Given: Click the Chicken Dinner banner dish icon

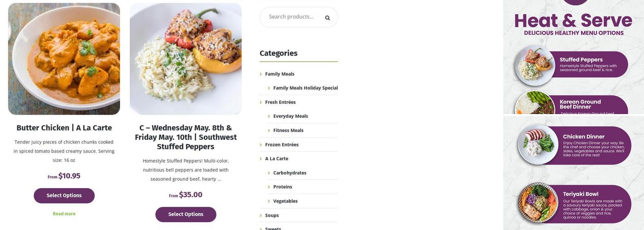Looking at the screenshot, I should pos(538,144).
